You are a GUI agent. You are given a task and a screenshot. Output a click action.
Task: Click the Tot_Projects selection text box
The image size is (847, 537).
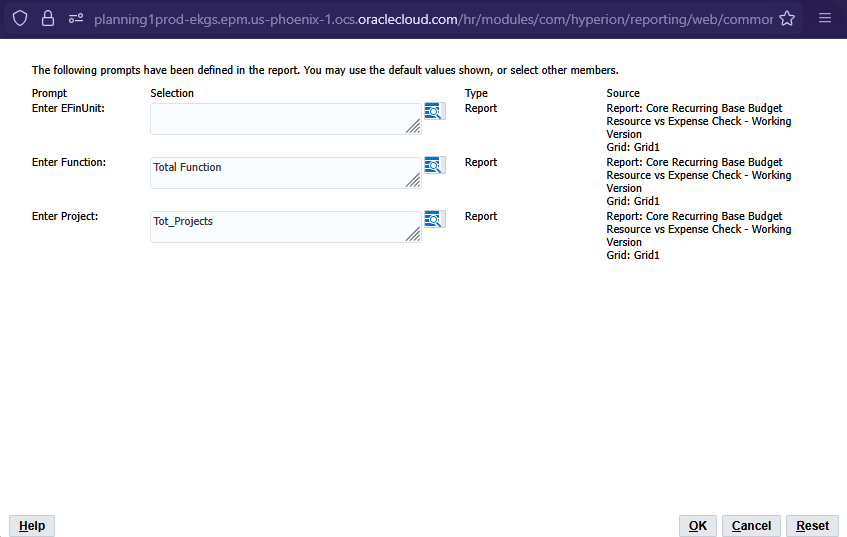coord(286,227)
